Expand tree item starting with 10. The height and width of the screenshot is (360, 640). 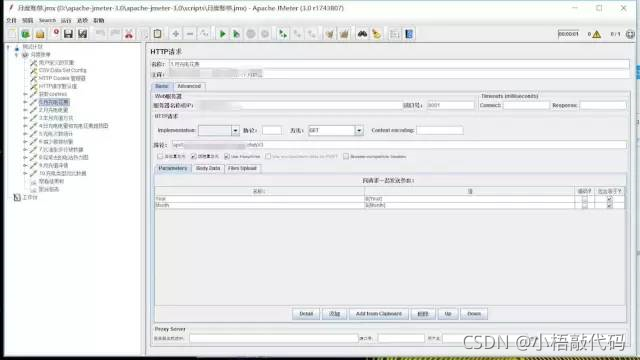(x=25, y=173)
